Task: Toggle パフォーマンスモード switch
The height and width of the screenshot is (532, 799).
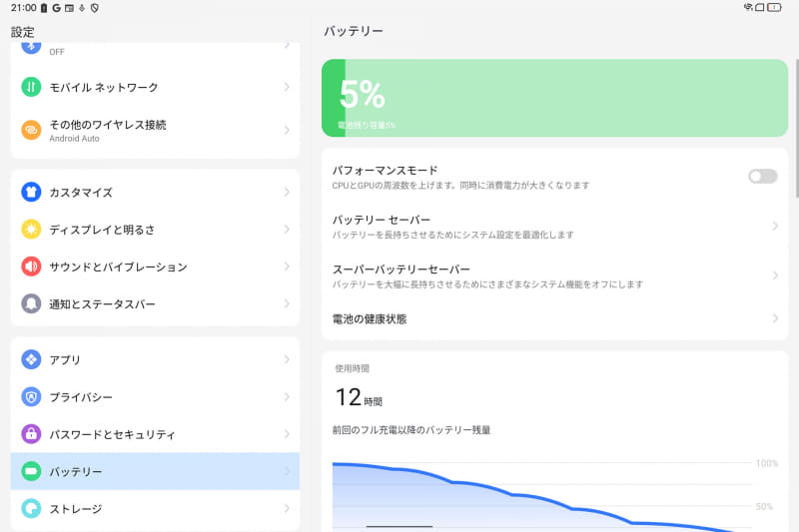Action: click(763, 176)
